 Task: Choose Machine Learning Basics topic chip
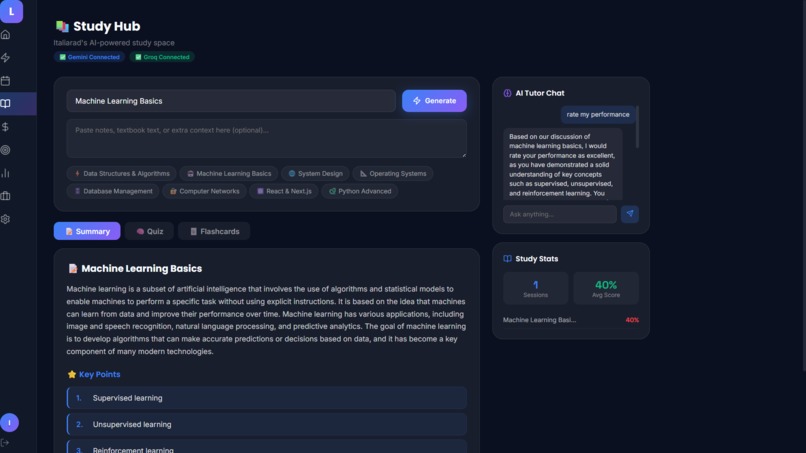[229, 174]
